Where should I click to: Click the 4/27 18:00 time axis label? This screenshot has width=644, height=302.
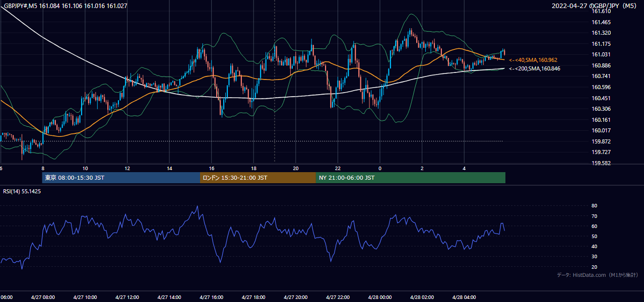click(x=253, y=297)
